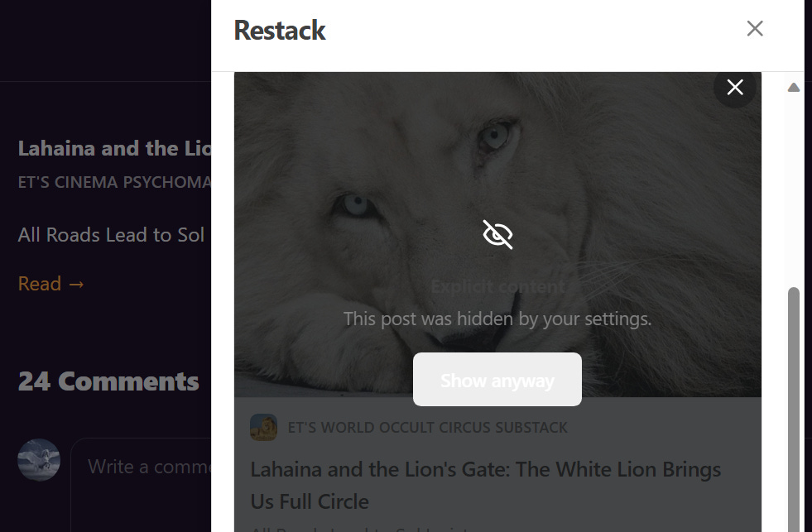Open the 24 Comments section
812x532 pixels.
point(108,381)
